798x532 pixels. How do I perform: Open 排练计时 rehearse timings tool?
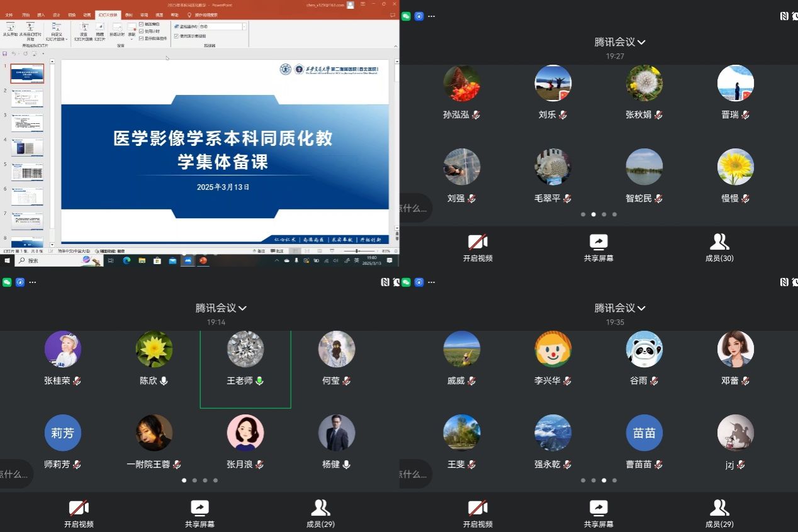click(x=116, y=30)
